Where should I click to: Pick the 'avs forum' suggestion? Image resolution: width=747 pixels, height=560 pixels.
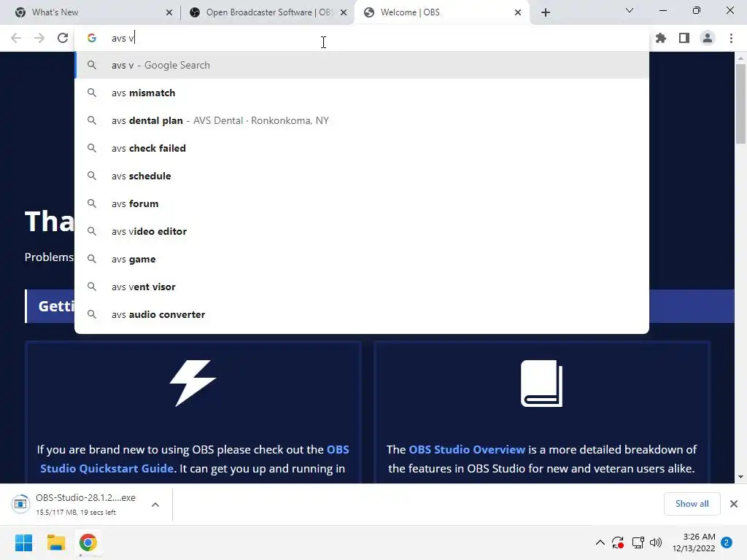pos(362,203)
